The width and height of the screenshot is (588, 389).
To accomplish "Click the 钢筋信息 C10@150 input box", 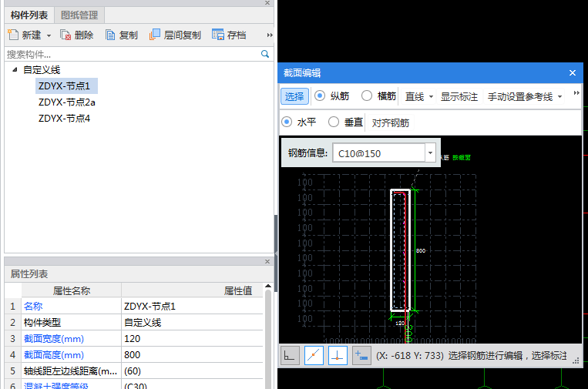I will click(x=378, y=153).
